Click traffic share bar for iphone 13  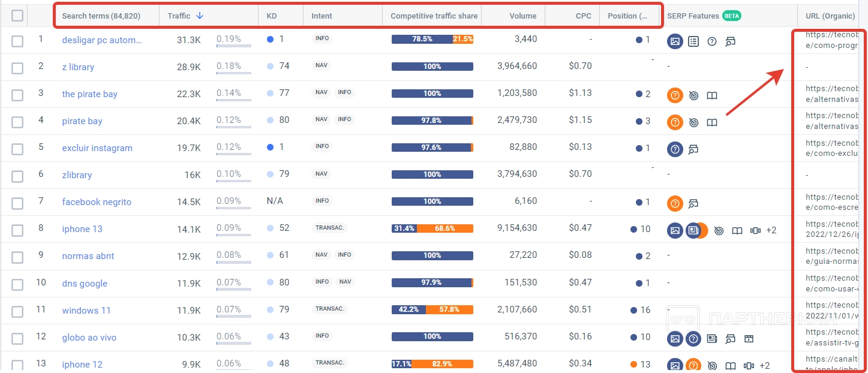coord(433,228)
